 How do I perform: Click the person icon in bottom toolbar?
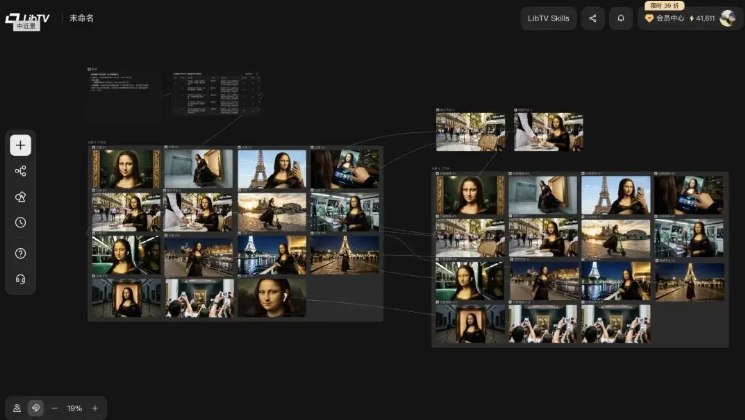[x=17, y=408]
